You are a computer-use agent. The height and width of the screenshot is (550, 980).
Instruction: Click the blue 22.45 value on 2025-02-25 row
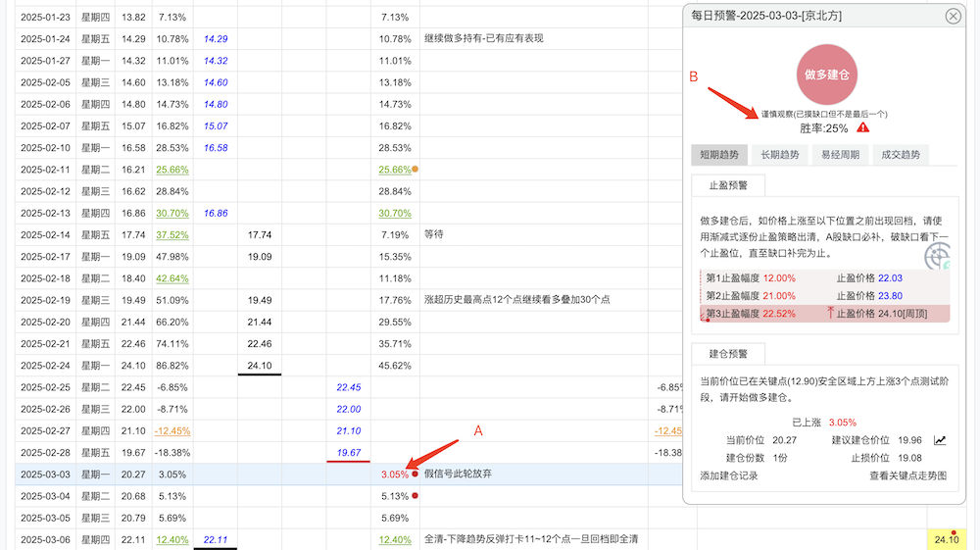349,387
